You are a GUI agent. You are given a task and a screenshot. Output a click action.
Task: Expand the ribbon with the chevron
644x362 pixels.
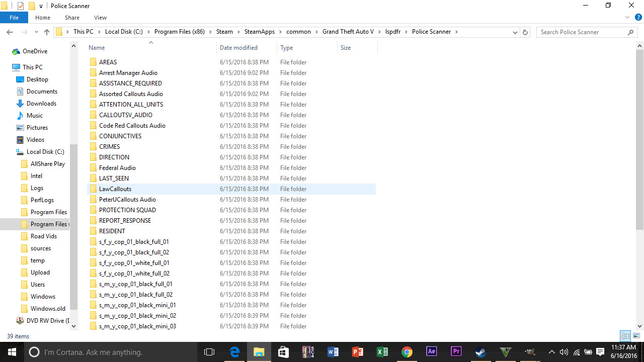627,18
